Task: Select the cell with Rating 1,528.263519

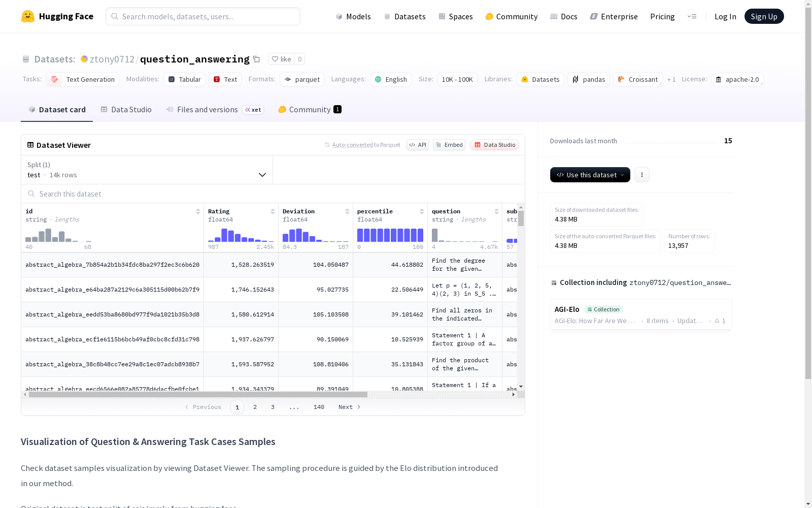Action: [241, 265]
